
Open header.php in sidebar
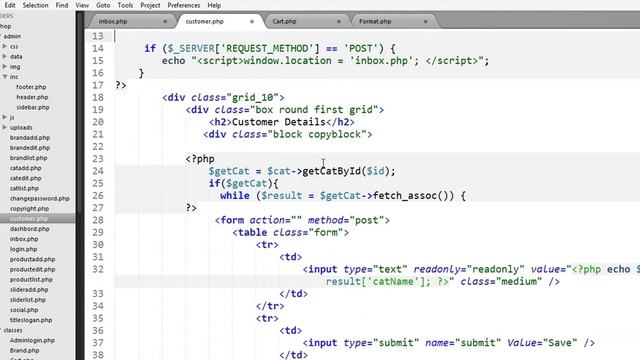32,97
